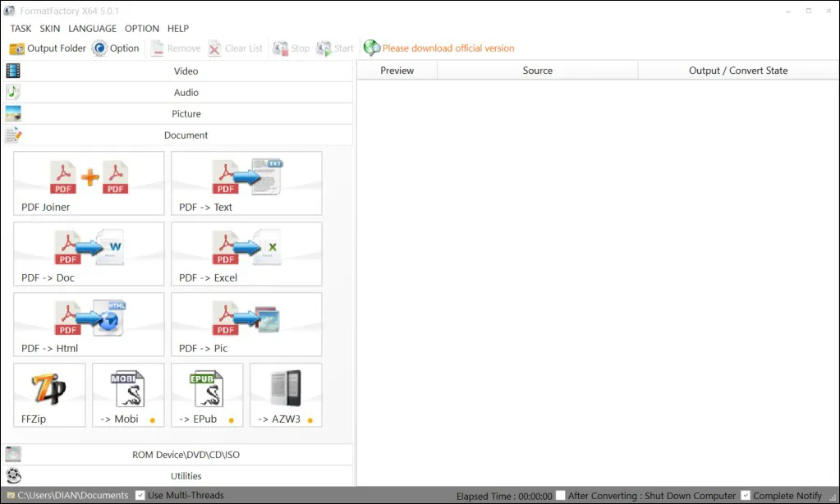Open the TASK menu

(x=20, y=28)
